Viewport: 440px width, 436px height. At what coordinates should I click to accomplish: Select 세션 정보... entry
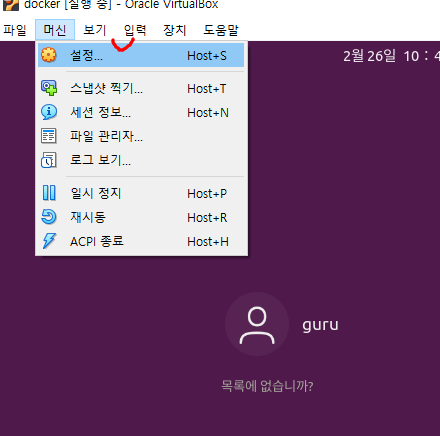(141, 112)
